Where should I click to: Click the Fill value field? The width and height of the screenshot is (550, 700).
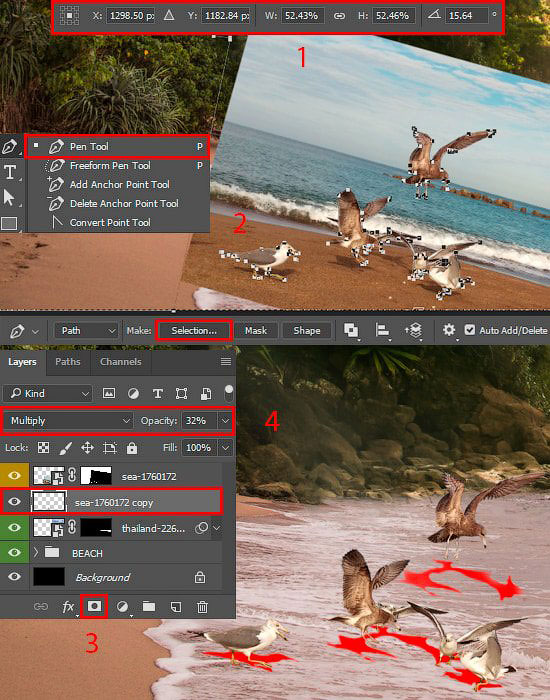click(199, 447)
